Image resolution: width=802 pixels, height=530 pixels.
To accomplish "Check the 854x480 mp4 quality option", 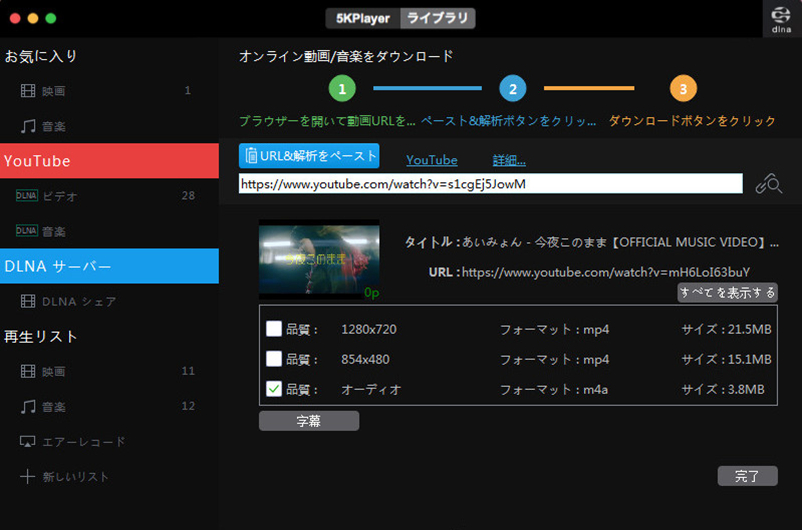I will tap(274, 359).
